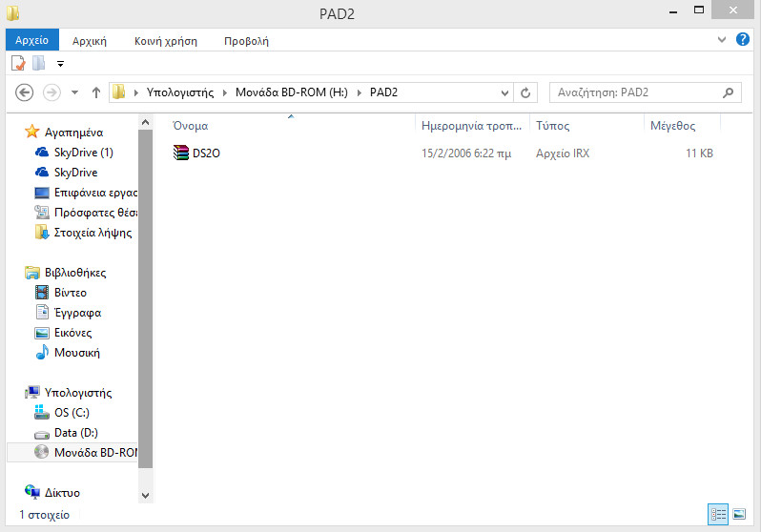Open the address bar history dropdown
The height and width of the screenshot is (532, 761).
[504, 92]
